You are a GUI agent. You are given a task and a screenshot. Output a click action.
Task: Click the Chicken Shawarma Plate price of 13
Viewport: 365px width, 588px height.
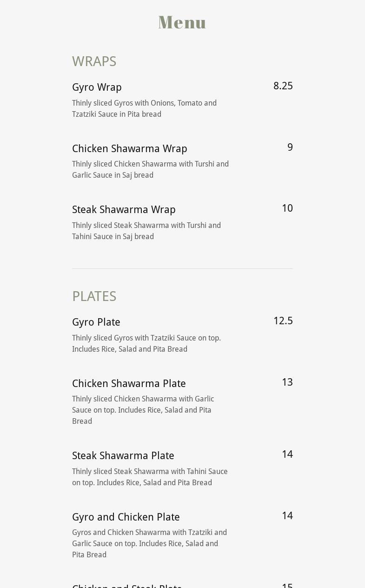pyautogui.click(x=287, y=382)
